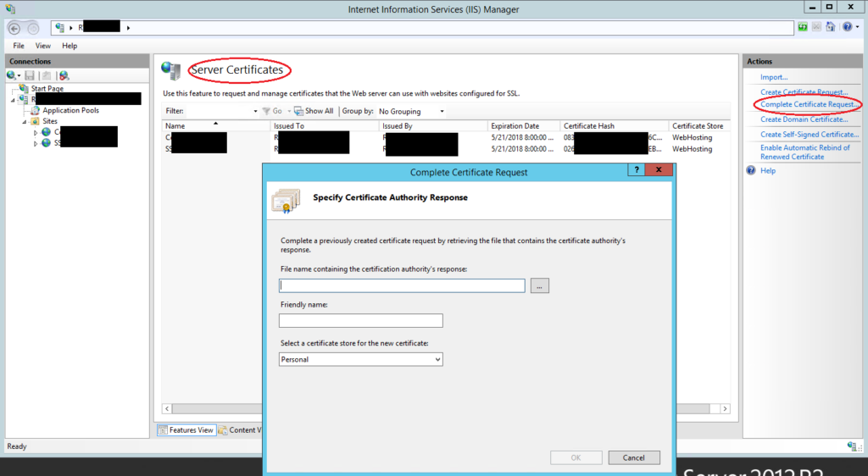Viewport: 868px width, 476px height.
Task: Open the Filter dropdown arrow
Action: tap(255, 111)
